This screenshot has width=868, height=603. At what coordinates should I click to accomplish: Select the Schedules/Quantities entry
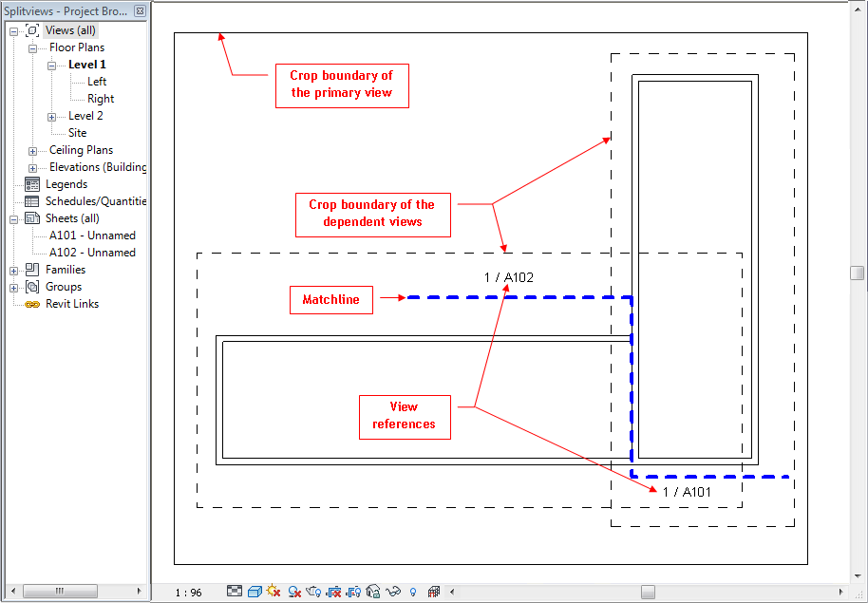pos(96,201)
